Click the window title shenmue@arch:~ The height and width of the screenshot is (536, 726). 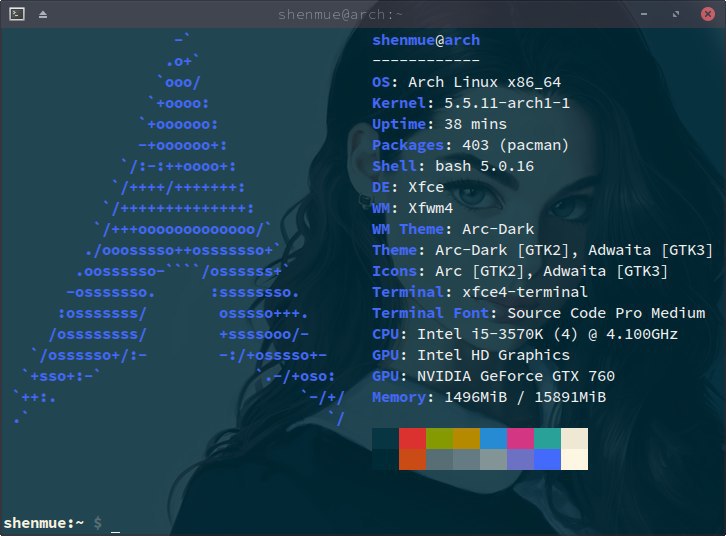[x=340, y=15]
